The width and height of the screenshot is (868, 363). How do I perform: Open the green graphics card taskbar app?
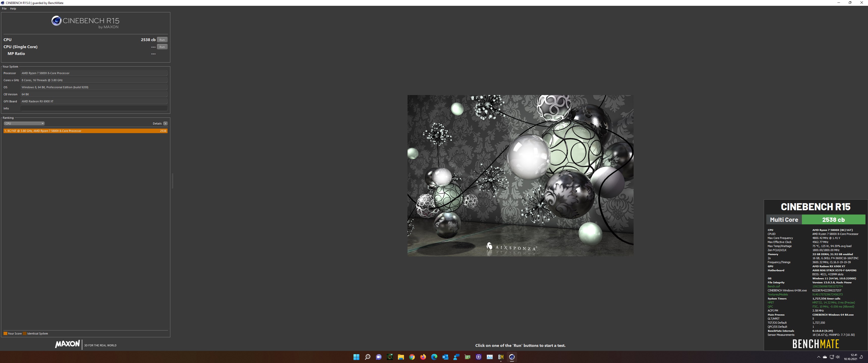pos(467,357)
